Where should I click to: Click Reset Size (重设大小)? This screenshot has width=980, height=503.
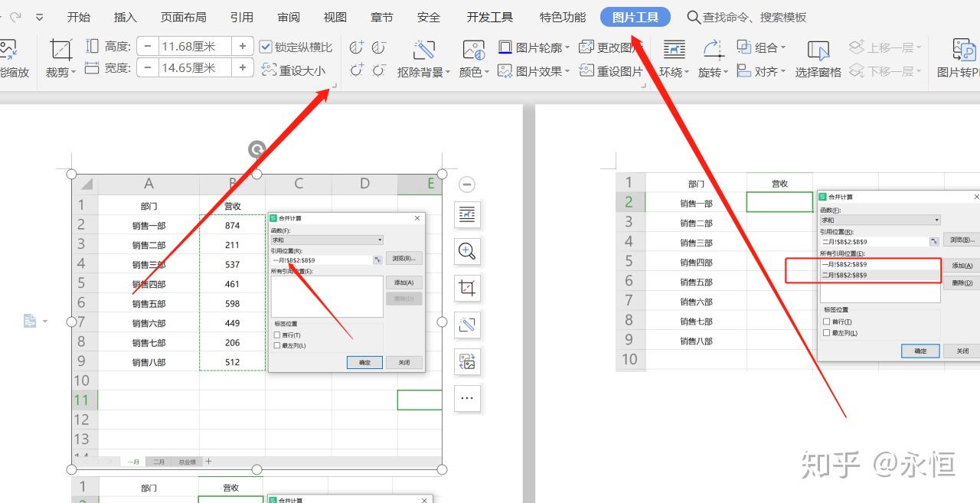point(293,70)
